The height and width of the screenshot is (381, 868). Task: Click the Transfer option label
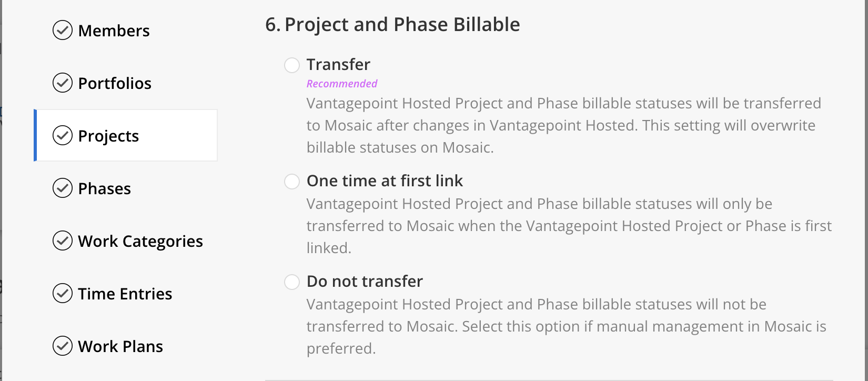click(338, 64)
